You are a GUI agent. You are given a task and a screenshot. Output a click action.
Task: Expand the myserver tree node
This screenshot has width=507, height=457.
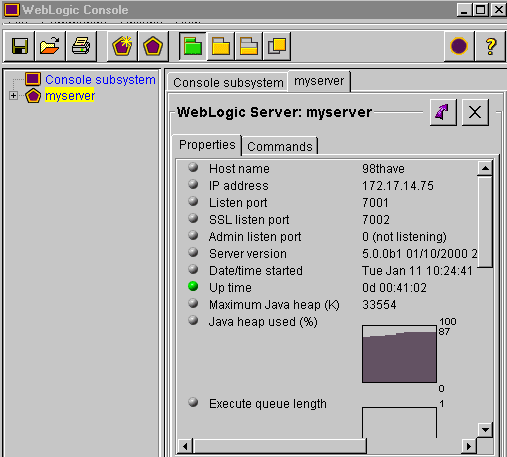coord(13,96)
